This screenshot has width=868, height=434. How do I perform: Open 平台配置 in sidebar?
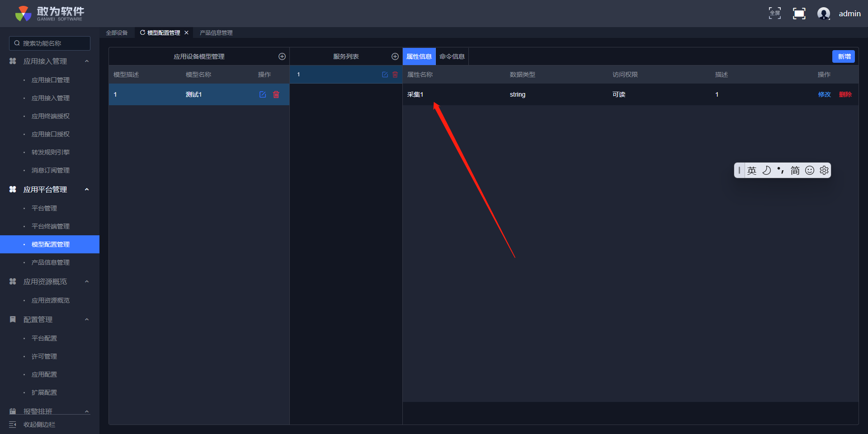(x=44, y=338)
